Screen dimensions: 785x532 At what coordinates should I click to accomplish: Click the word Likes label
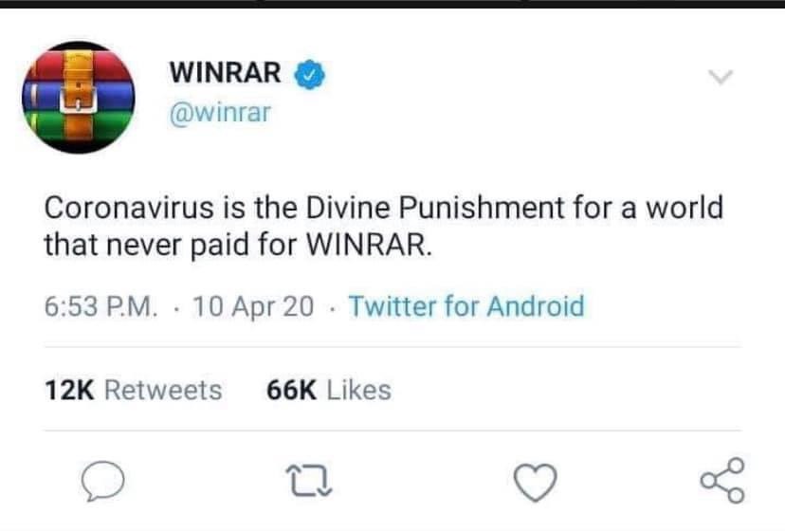(x=359, y=391)
